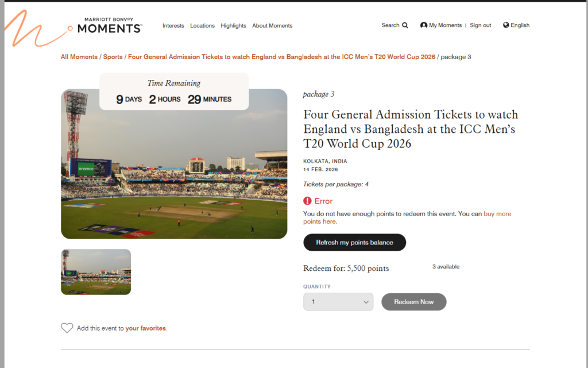Select the small stadium thumbnail image

[96, 272]
